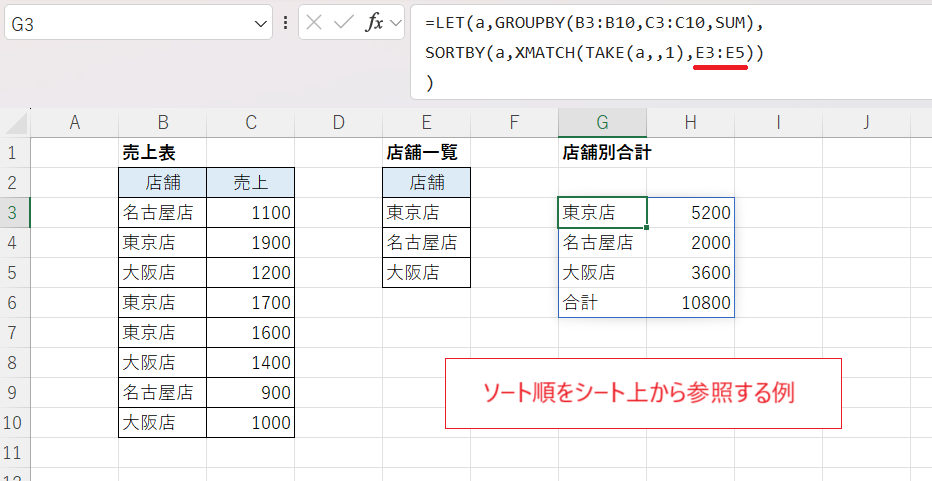Confirm formula with the checkmark icon
The image size is (932, 481).
[344, 23]
